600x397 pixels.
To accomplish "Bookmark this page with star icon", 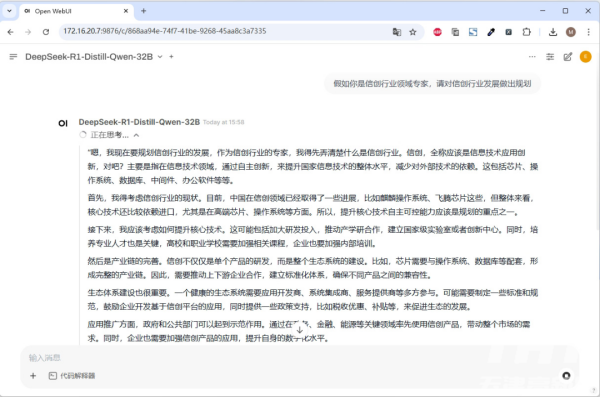I will coord(412,32).
